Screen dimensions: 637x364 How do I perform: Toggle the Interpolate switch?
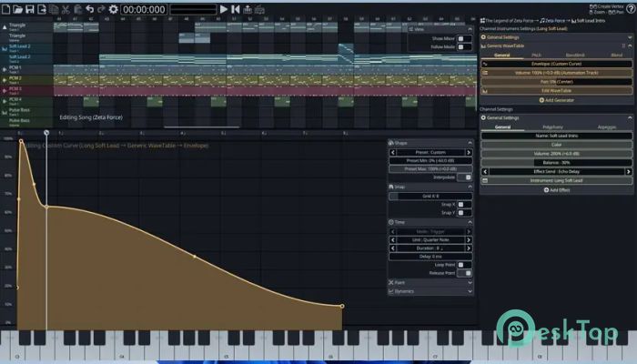[x=464, y=177]
